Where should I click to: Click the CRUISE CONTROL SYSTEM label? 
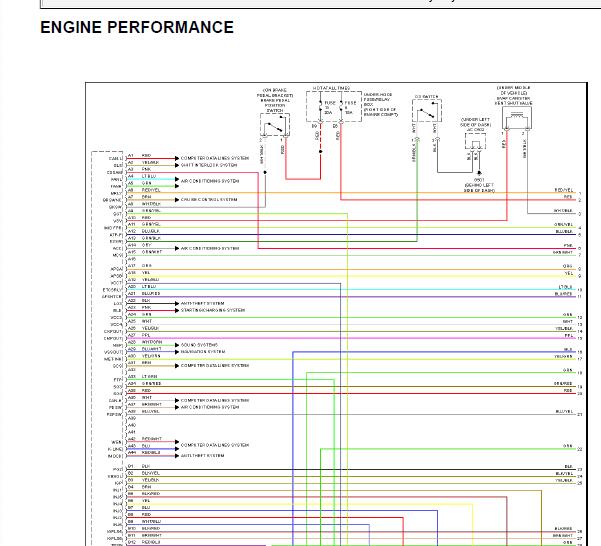209,200
